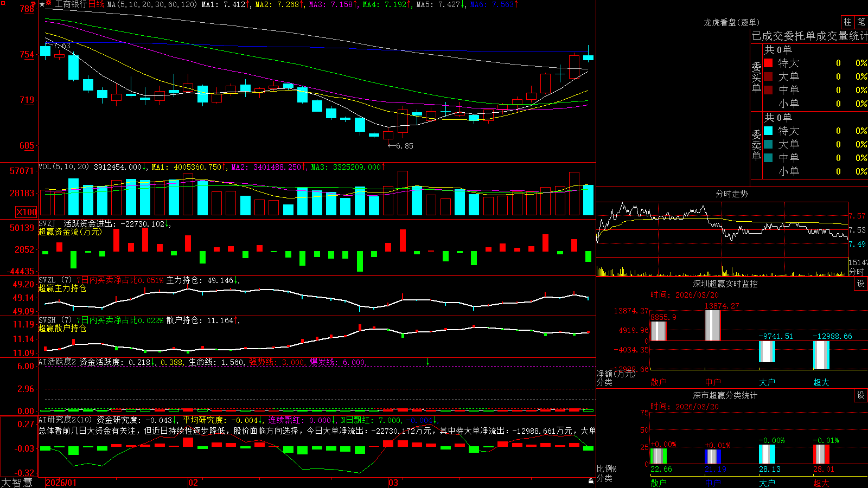Open 设 settings for 深市超赢分类统计

click(x=861, y=395)
